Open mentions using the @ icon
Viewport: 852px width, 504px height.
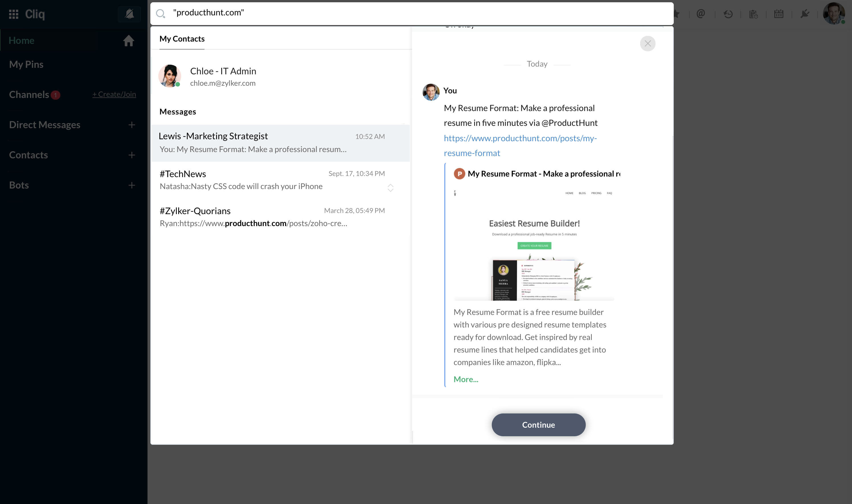tap(701, 14)
